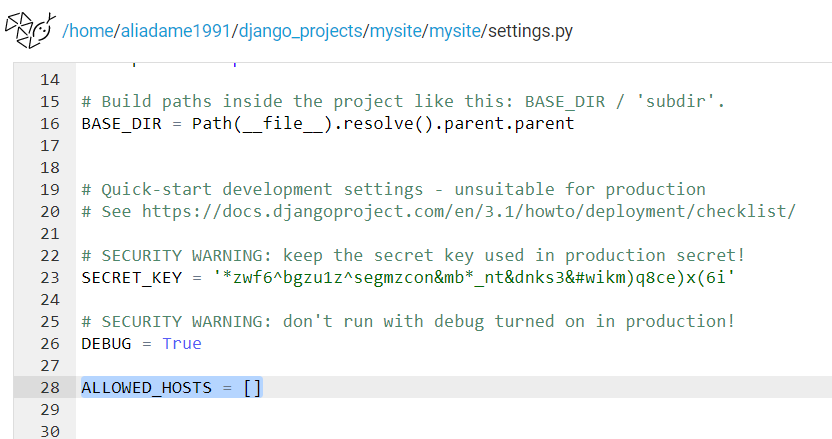Screen dimensions: 832x439
Task: Click the BASE_DIR assignment on line 16
Action: pos(328,123)
